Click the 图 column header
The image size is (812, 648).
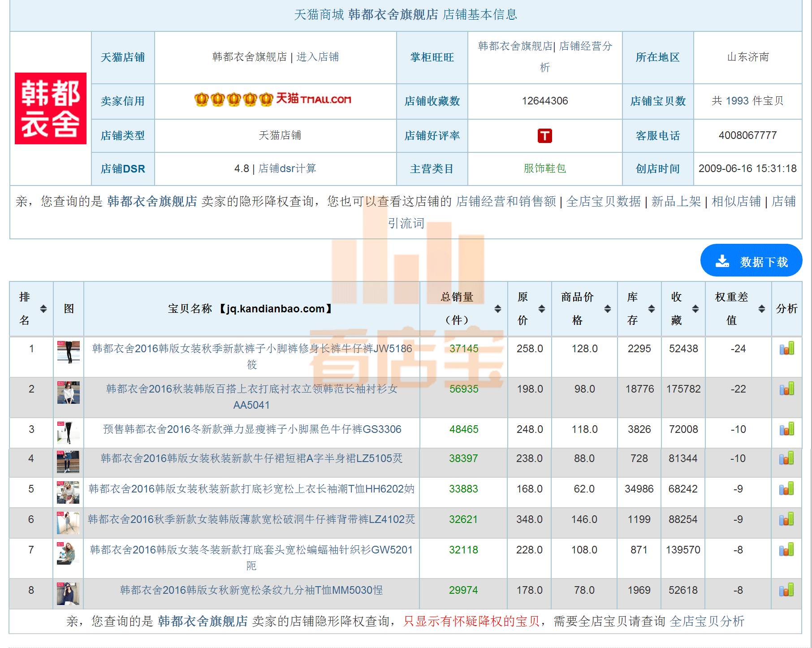[69, 309]
